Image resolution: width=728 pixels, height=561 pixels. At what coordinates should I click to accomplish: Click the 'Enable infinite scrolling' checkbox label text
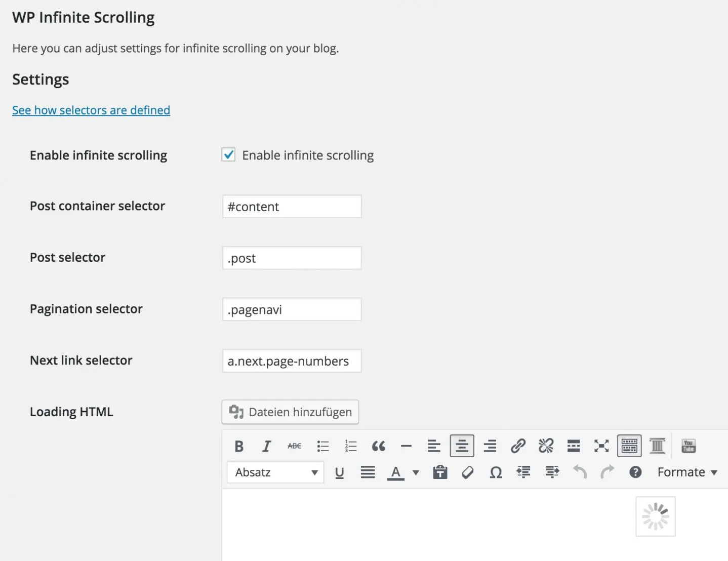tap(308, 155)
